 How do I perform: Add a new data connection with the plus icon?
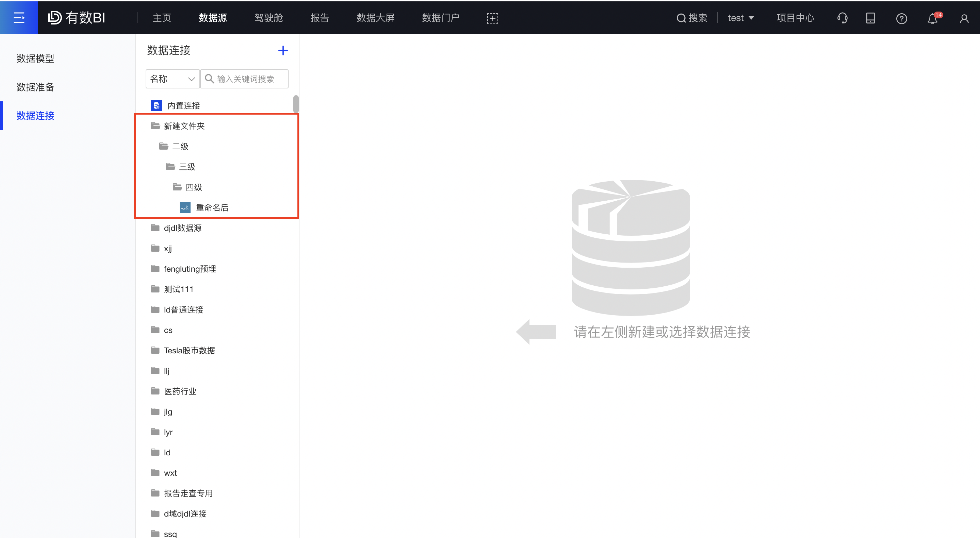tap(283, 50)
